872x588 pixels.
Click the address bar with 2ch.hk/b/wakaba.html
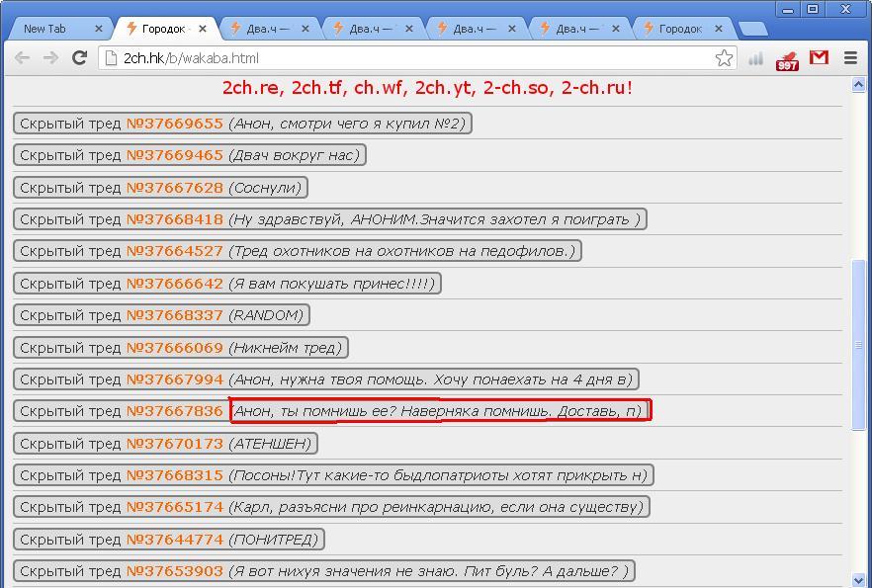click(x=417, y=57)
